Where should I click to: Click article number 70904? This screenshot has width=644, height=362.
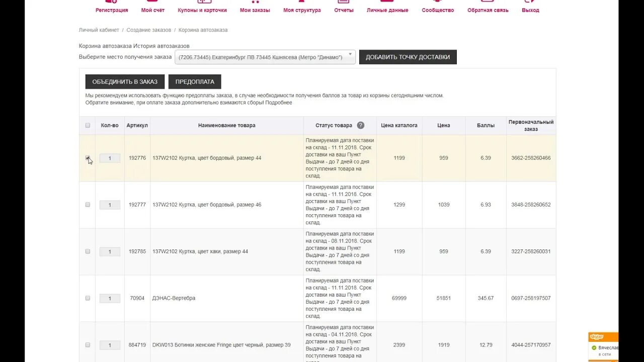137,298
